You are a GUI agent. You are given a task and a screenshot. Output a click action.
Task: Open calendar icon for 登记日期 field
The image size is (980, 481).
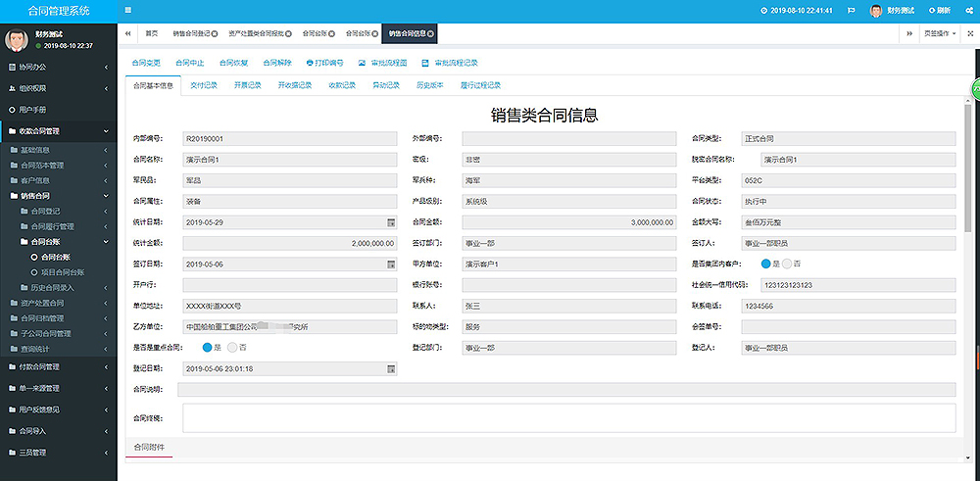point(391,368)
